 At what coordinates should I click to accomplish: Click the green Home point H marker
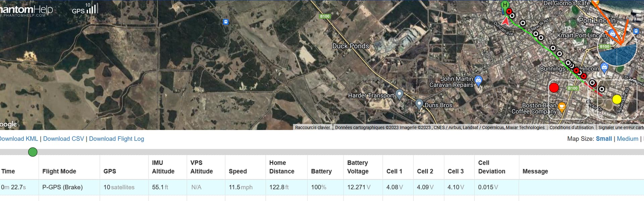click(505, 5)
